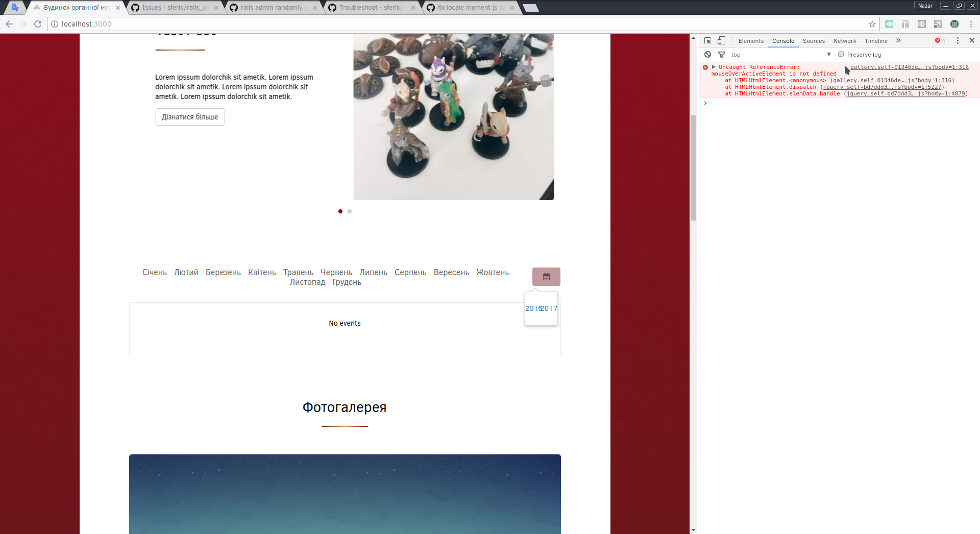Bookmark this page with the star
Image resolution: width=980 pixels, height=534 pixels.
point(872,24)
